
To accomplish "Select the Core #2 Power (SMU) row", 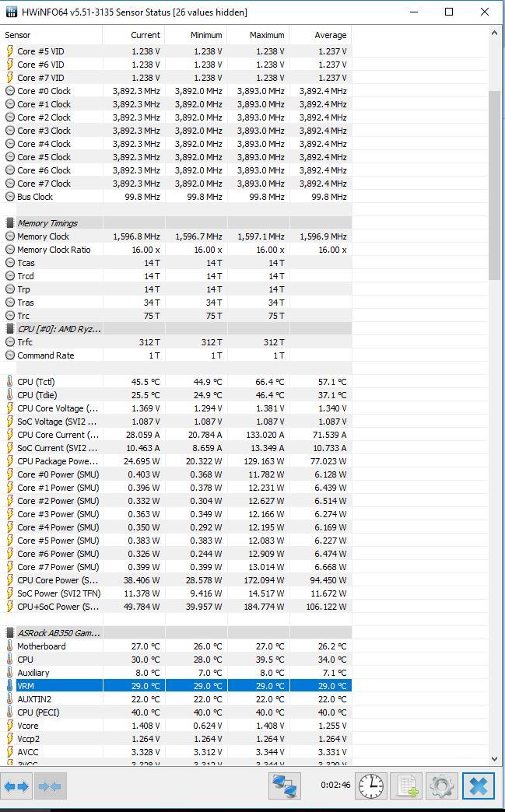I will click(176, 501).
